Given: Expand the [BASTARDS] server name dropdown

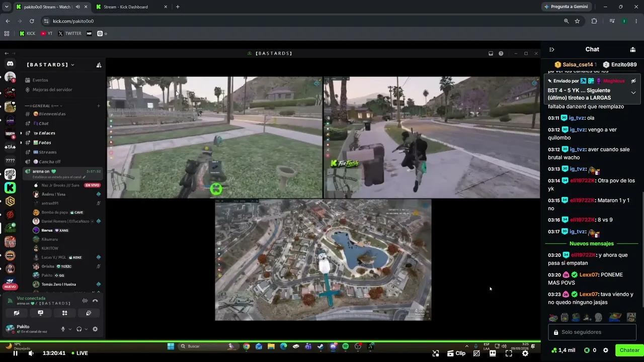Looking at the screenshot, I should pyautogui.click(x=50, y=65).
